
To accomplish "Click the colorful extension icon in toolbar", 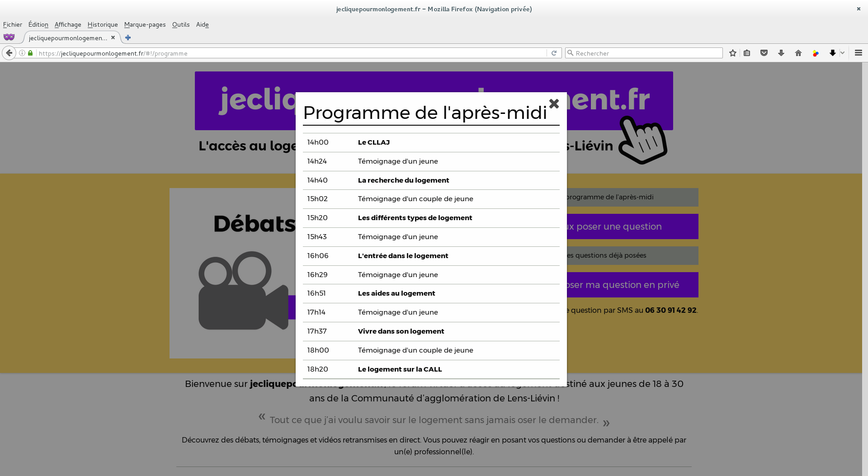I will pyautogui.click(x=816, y=53).
